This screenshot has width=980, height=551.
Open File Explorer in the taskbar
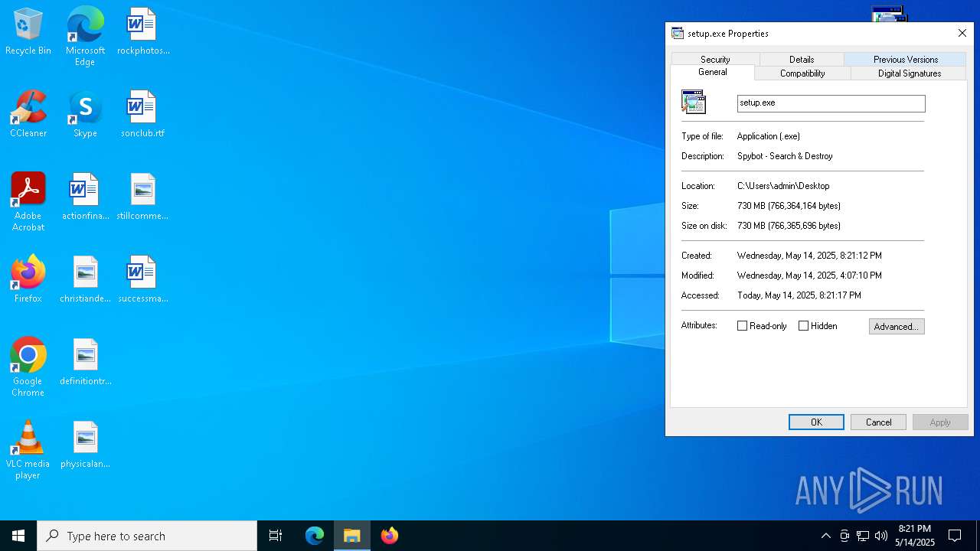pyautogui.click(x=352, y=536)
